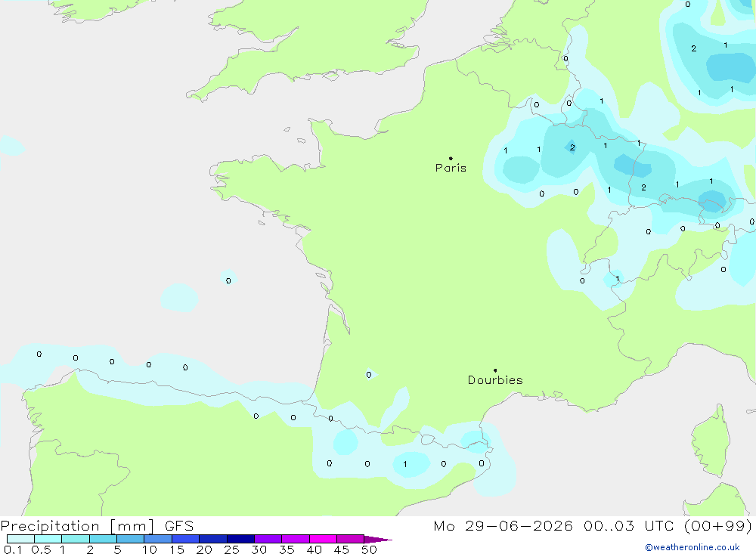Click the '00..03 UTC' time range text

pyautogui.click(x=628, y=525)
